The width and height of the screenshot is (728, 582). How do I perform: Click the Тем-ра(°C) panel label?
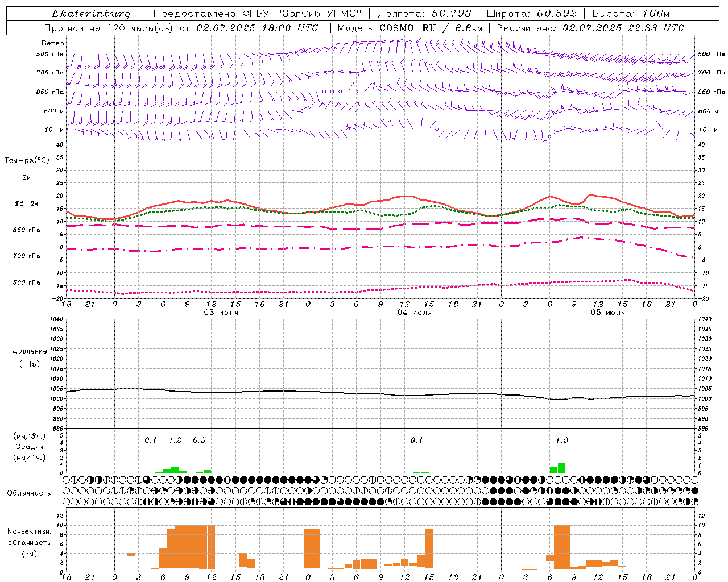tap(27, 161)
